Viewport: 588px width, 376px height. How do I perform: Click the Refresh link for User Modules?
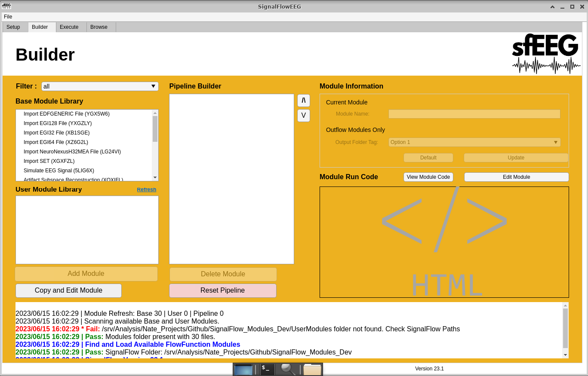click(146, 190)
